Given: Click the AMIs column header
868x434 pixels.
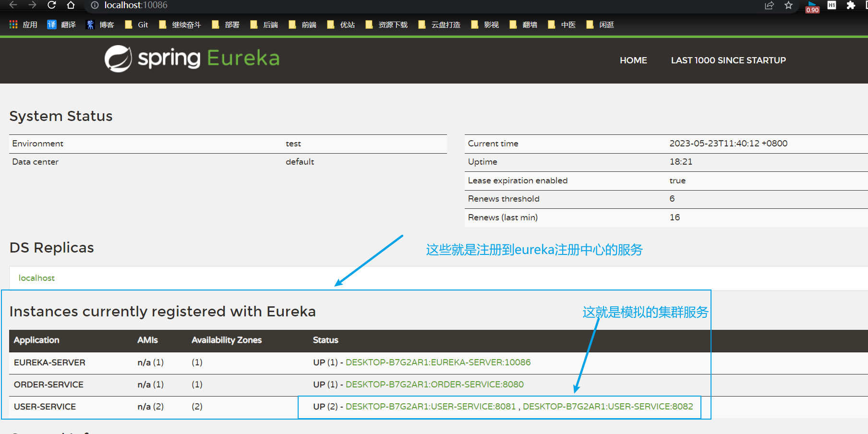Looking at the screenshot, I should point(147,340).
